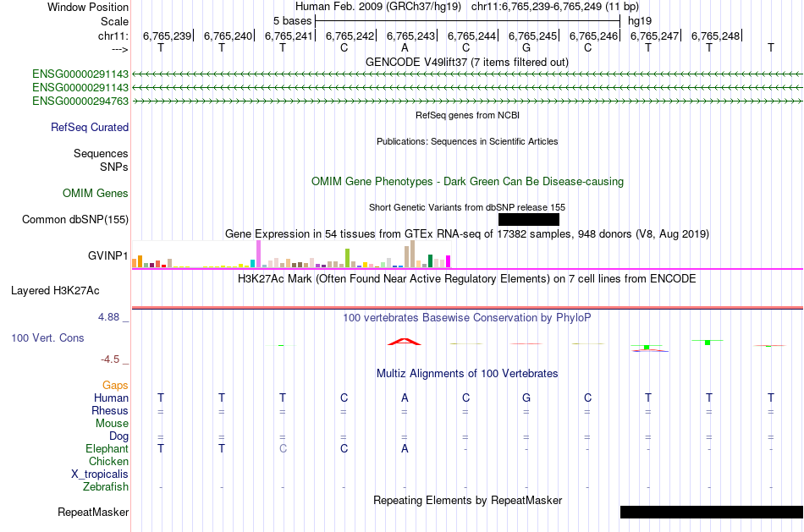Select the Mouse species label
The width and height of the screenshot is (804, 532).
[x=112, y=424]
